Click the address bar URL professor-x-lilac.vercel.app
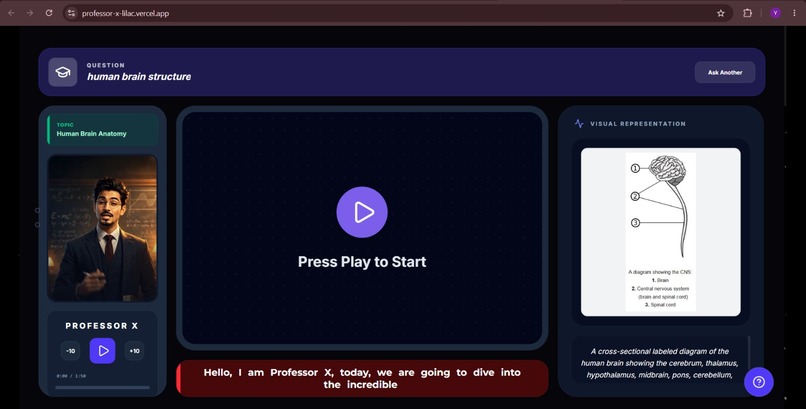This screenshot has width=806, height=409. coord(125,13)
